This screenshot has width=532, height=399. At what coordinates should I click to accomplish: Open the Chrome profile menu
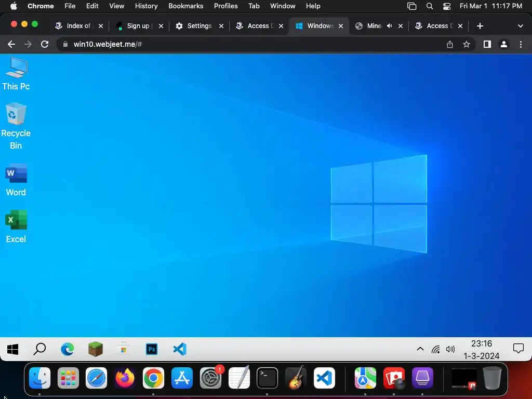(x=504, y=44)
